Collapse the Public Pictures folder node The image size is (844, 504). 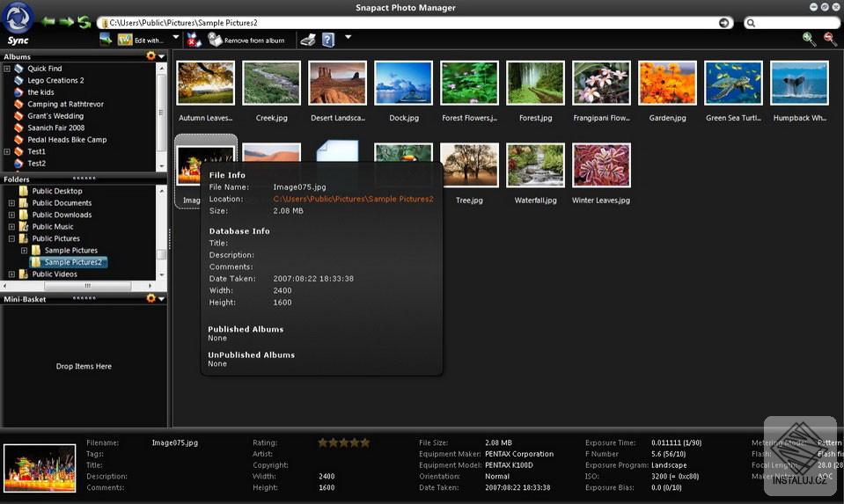(11, 238)
